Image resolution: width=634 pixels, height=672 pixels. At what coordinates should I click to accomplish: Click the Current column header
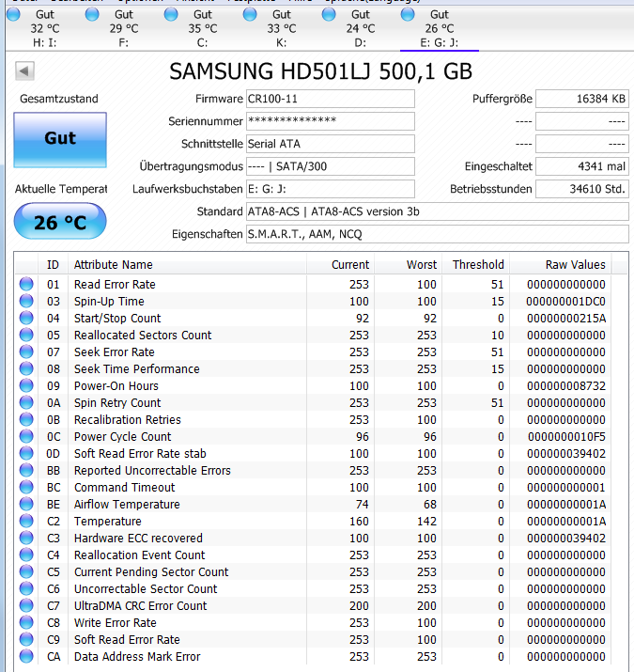(x=341, y=264)
